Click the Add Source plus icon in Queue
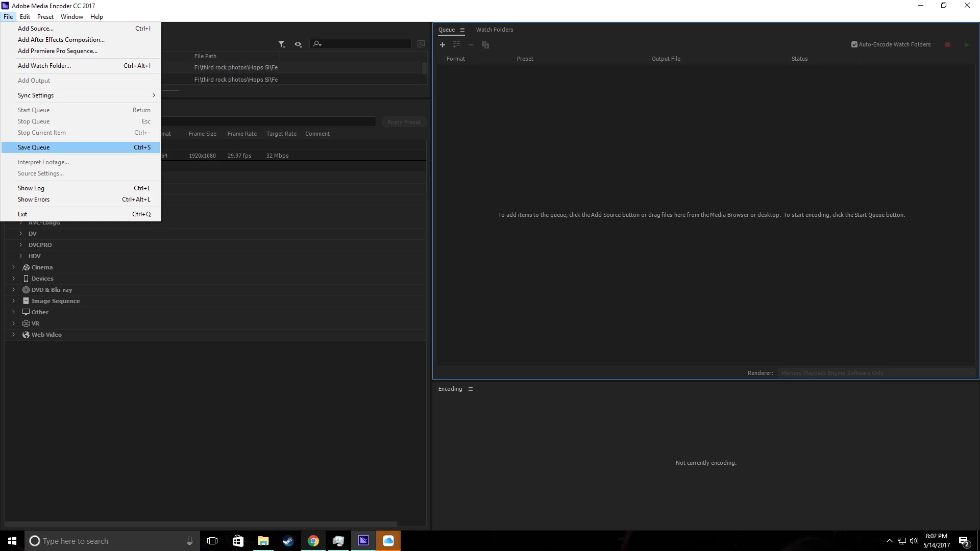This screenshot has height=551, width=980. click(x=443, y=45)
